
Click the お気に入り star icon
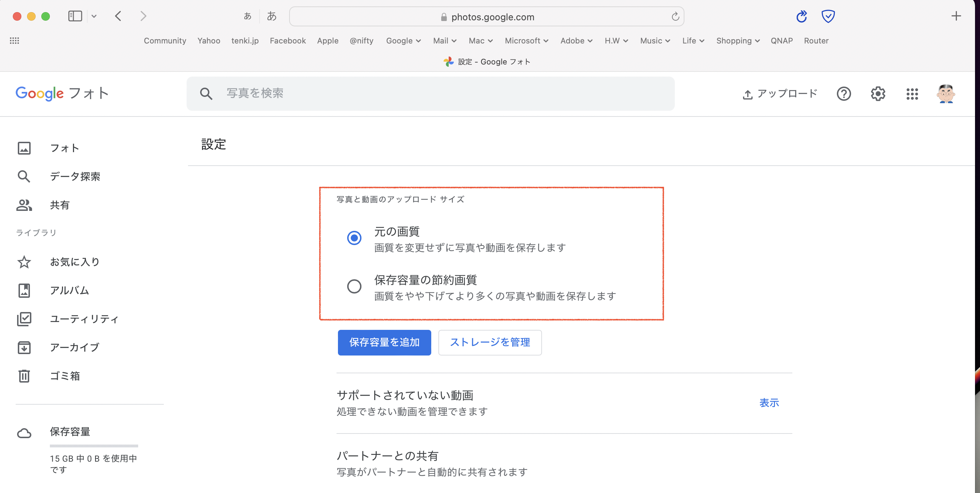click(24, 262)
